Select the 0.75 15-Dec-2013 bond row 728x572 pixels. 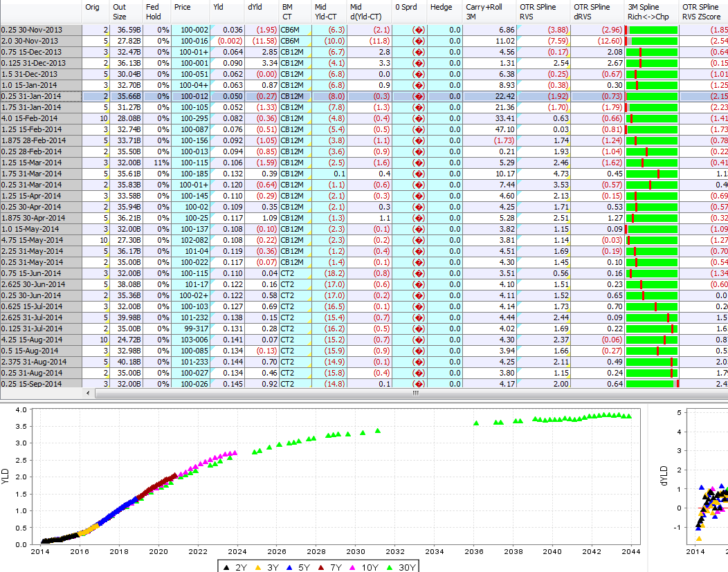click(42, 53)
